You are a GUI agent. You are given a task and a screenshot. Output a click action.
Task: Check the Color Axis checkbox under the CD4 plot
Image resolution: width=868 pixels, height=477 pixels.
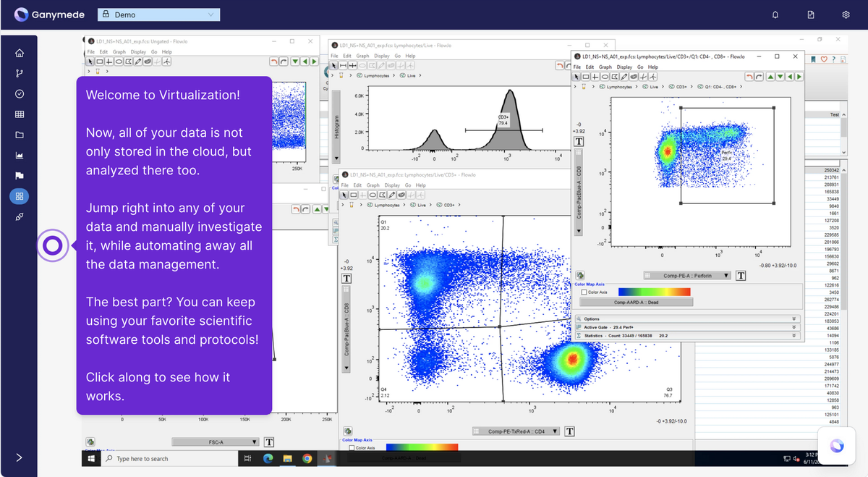point(352,447)
